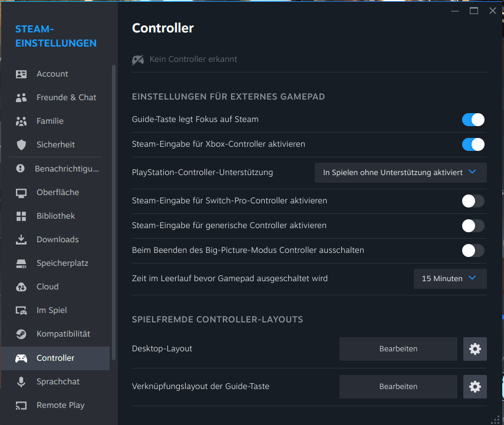The image size is (504, 425).
Task: Click the 'Desktop-Layout' label text
Action: (162, 349)
